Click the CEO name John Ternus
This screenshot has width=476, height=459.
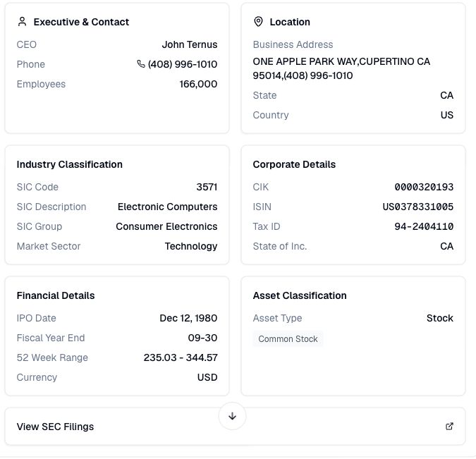click(190, 44)
